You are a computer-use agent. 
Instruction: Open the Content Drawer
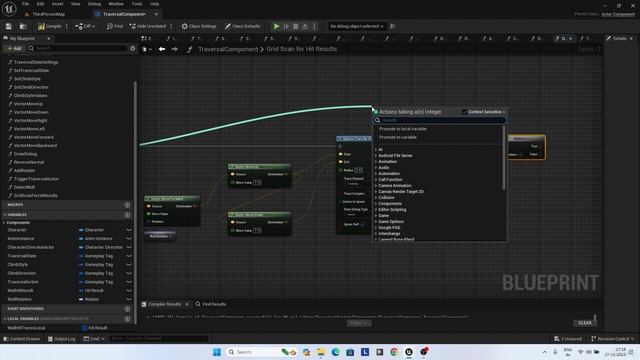[22, 339]
